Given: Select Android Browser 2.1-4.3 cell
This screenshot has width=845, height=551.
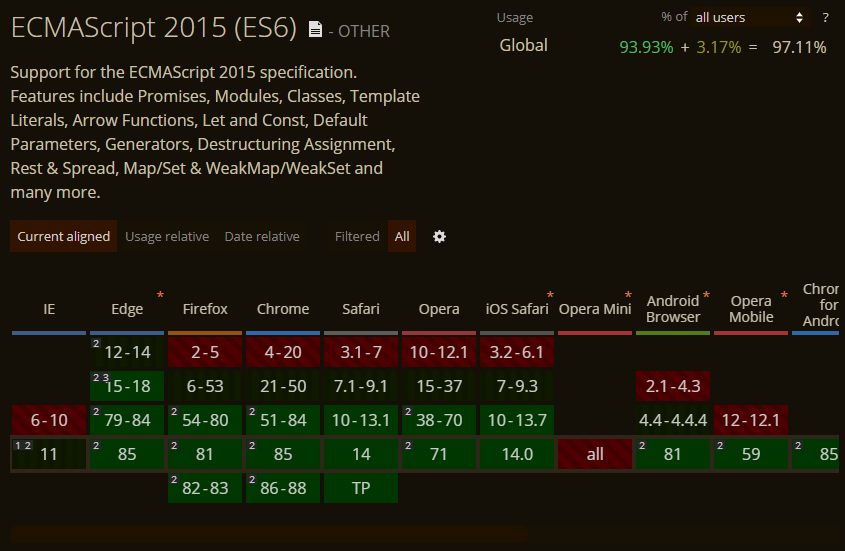Looking at the screenshot, I should 673,386.
